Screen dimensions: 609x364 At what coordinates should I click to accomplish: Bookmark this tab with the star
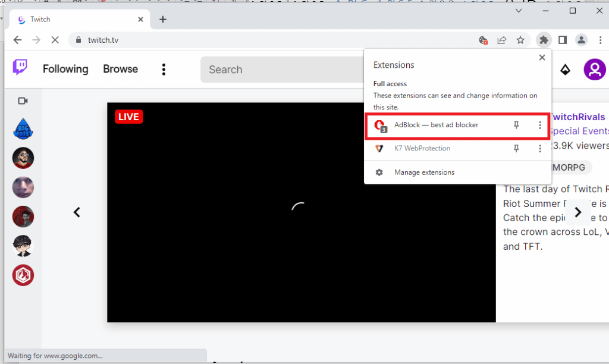tap(520, 40)
